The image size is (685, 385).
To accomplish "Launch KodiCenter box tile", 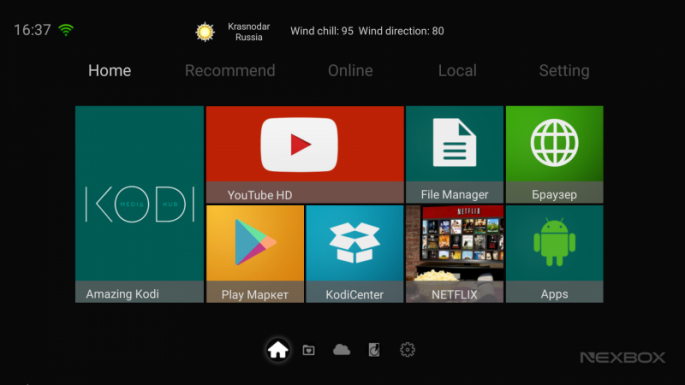I will click(x=355, y=254).
